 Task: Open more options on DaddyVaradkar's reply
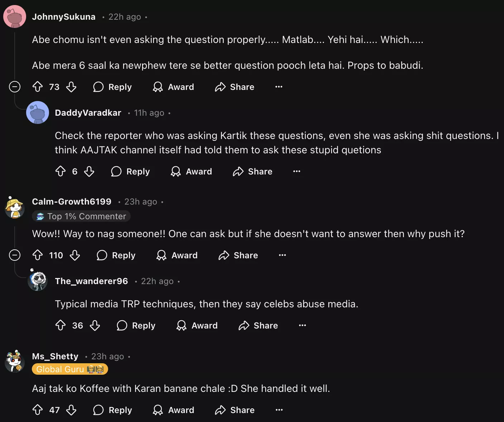click(297, 171)
